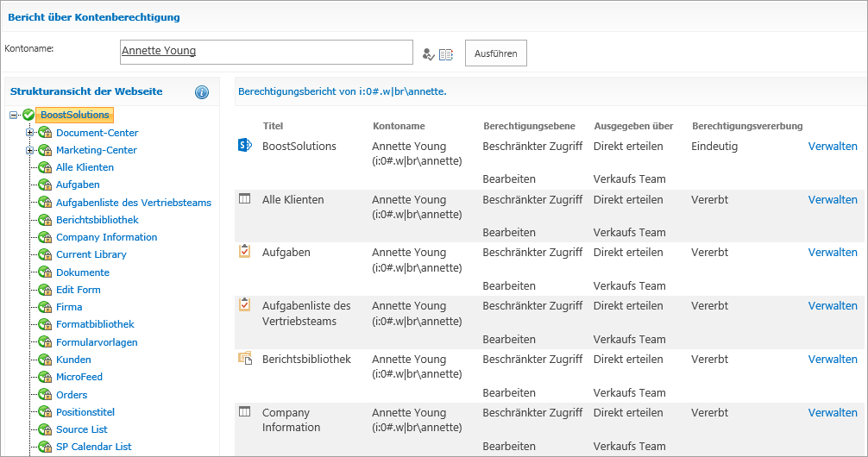Click the info icon in Strukturansicht header
Viewport: 868px width, 457px height.
pos(202,92)
